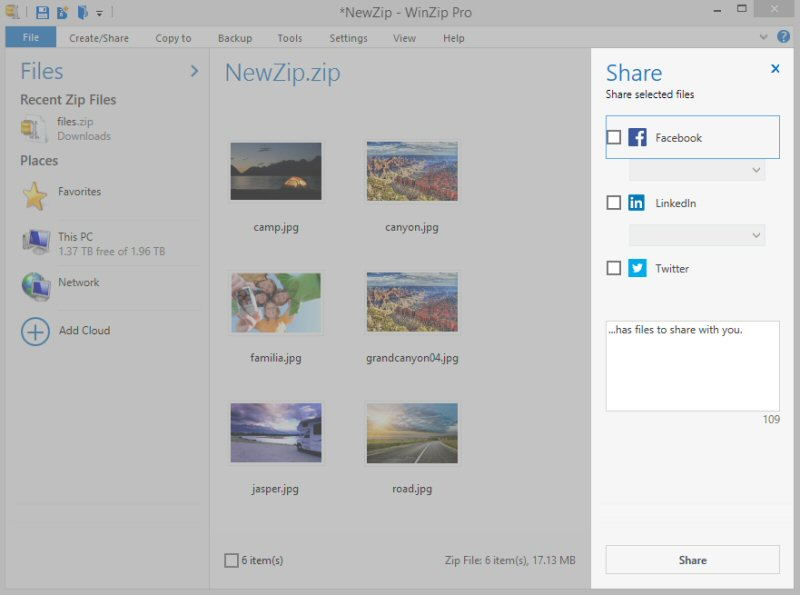The image size is (800, 595).
Task: Click the files.zip recent file icon
Action: [x=34, y=129]
